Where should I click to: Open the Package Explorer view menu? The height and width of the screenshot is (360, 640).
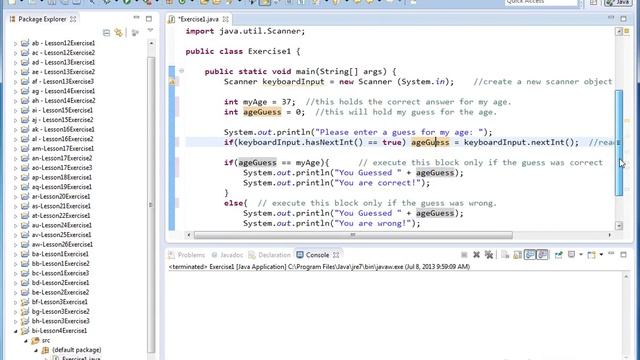(150, 31)
